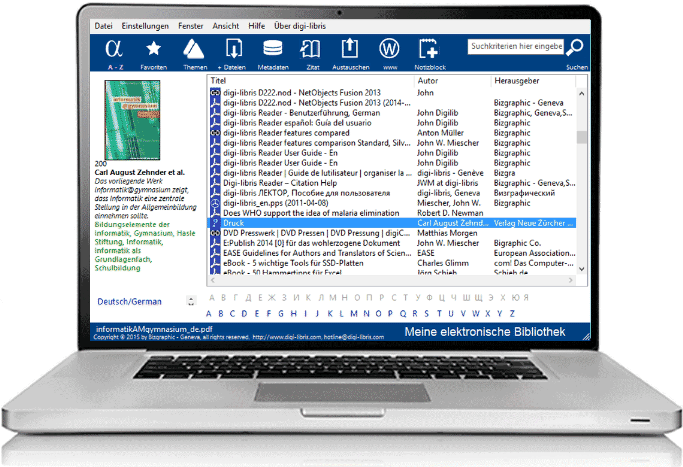Select 'E:Publish 2014 [0]' document row
The width and height of the screenshot is (683, 467).
point(311,243)
